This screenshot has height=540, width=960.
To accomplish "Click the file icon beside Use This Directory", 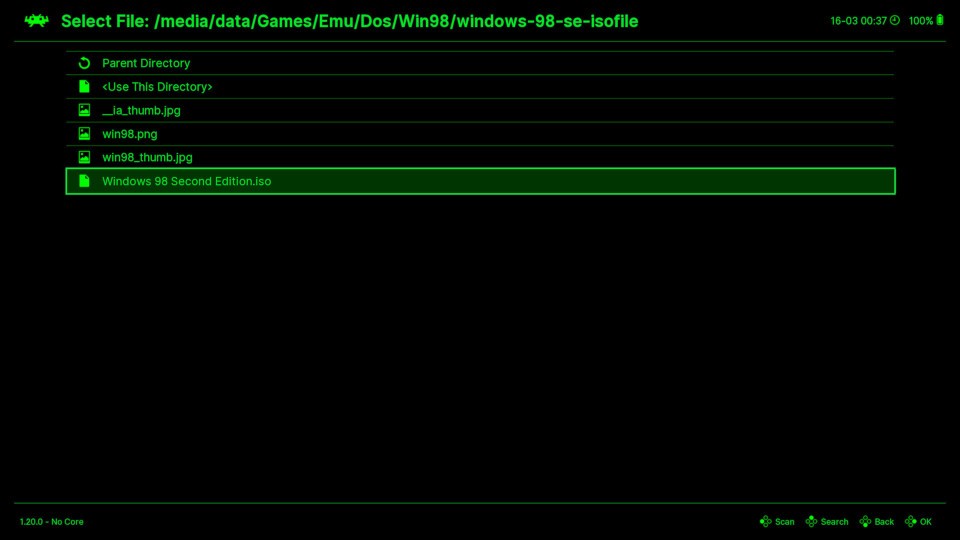I will coord(84,86).
